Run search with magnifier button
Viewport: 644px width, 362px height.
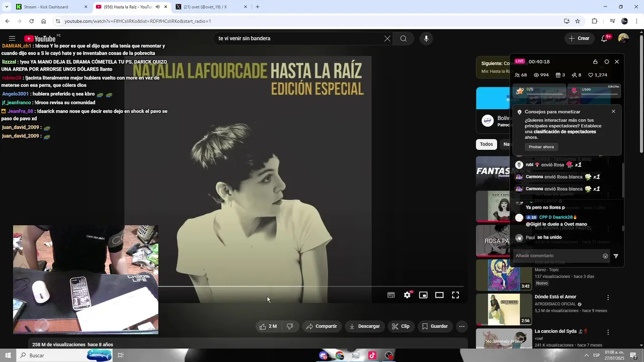click(404, 39)
